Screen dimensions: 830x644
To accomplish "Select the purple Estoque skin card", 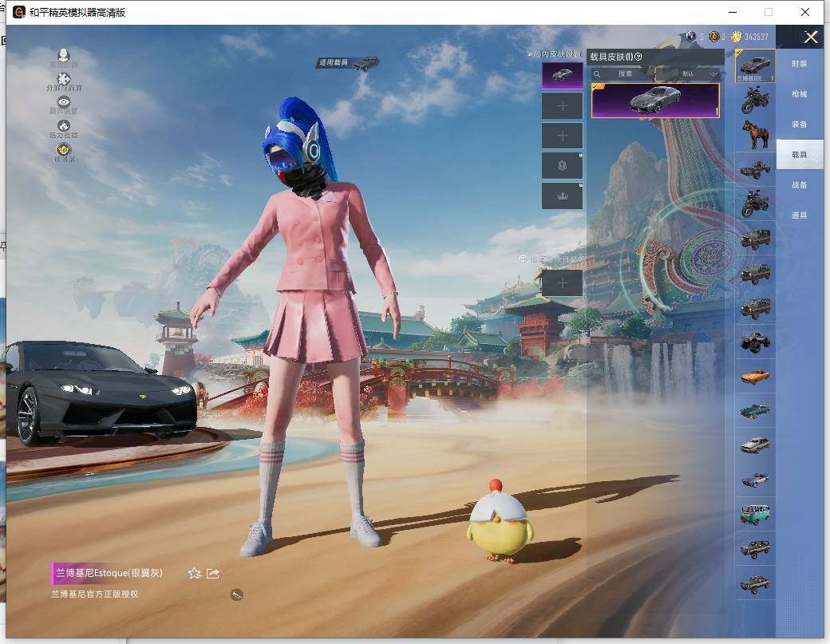I will pos(654,101).
